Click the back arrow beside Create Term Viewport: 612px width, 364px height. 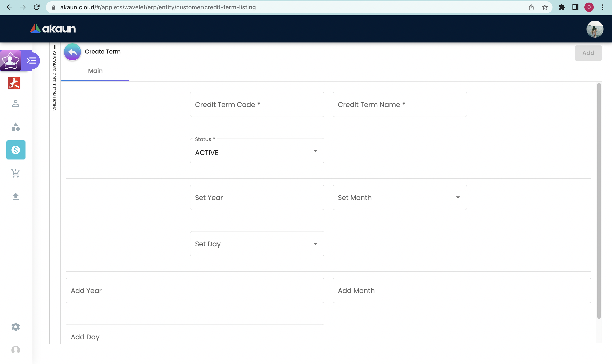[72, 52]
